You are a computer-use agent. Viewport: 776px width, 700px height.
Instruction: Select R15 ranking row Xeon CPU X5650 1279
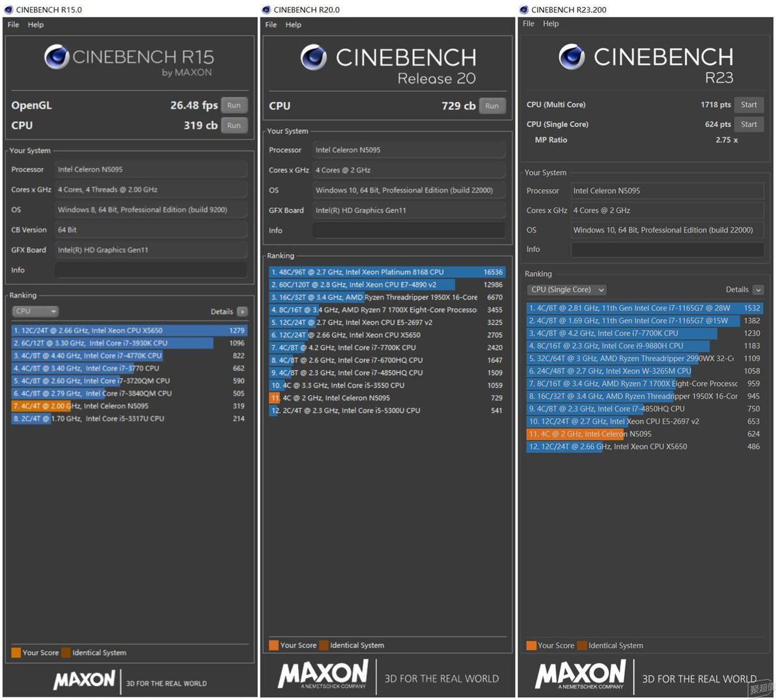pyautogui.click(x=129, y=330)
